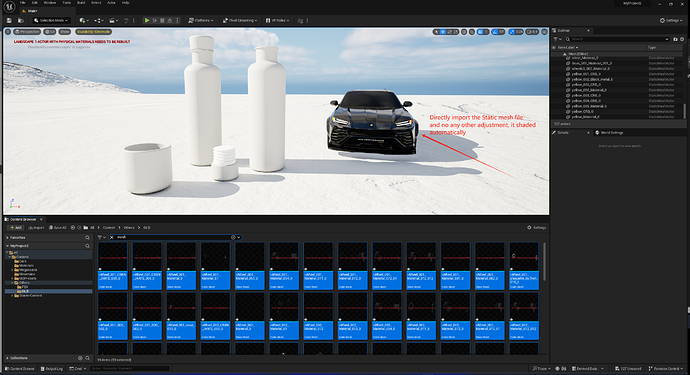Open the Selection Mode dropdown
Screen dimensions: 690x375
click(x=51, y=20)
